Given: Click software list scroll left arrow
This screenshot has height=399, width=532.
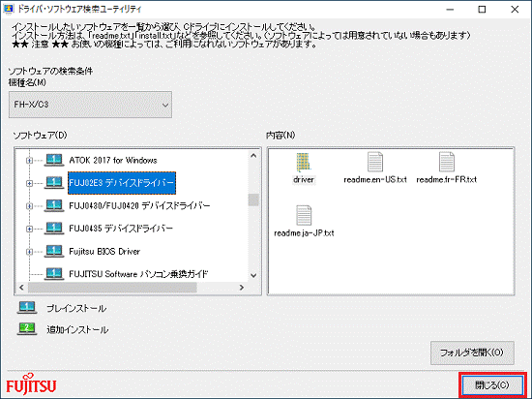Looking at the screenshot, I should (x=21, y=288).
